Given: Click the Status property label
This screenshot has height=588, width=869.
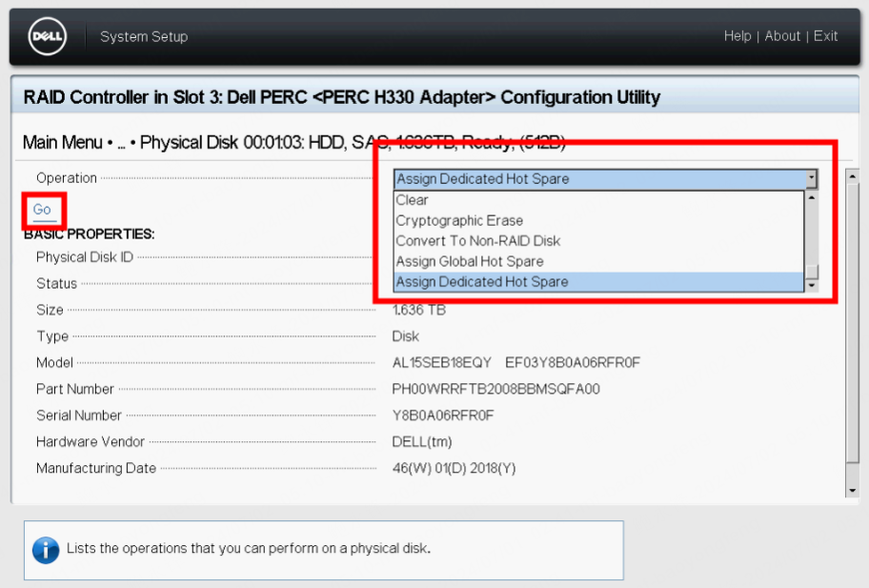Looking at the screenshot, I should [x=56, y=284].
